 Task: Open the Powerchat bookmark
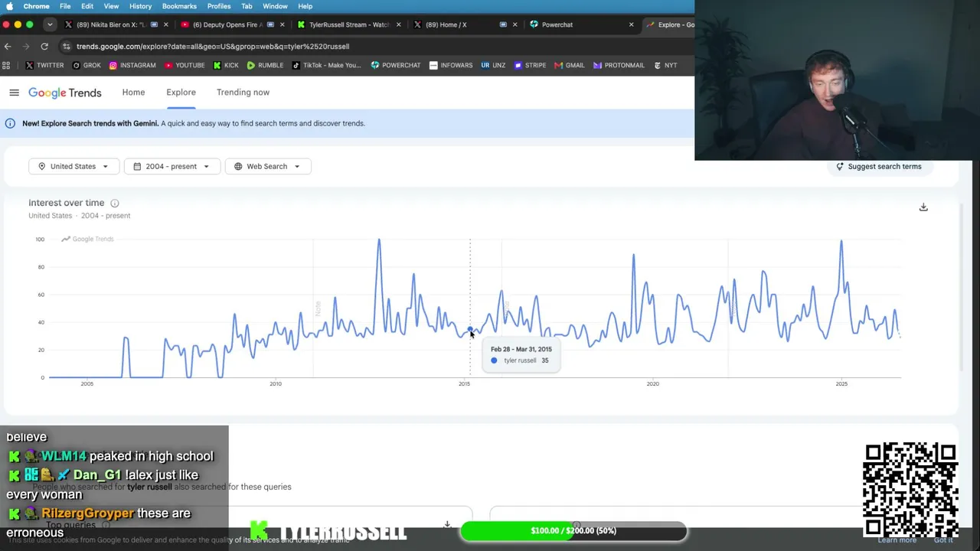coord(396,65)
